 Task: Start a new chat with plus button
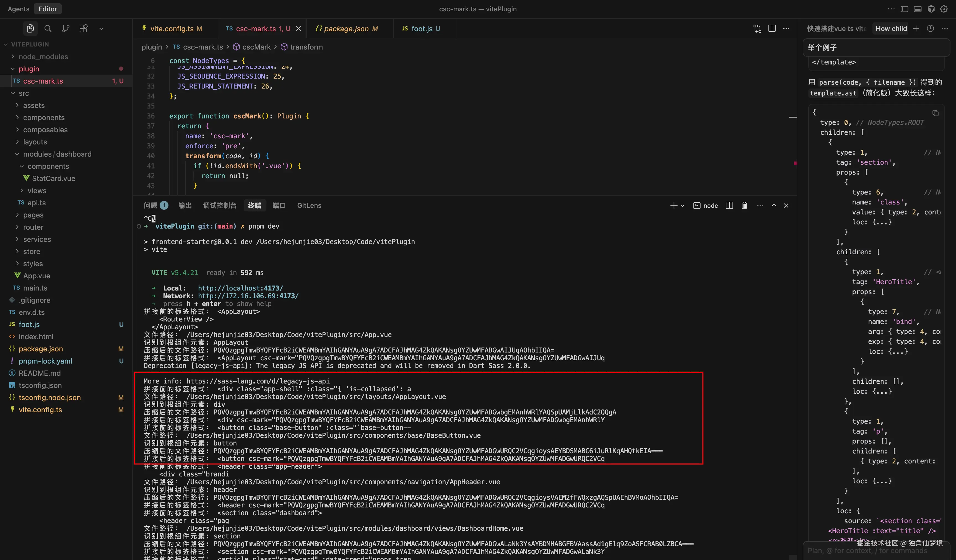tap(916, 28)
